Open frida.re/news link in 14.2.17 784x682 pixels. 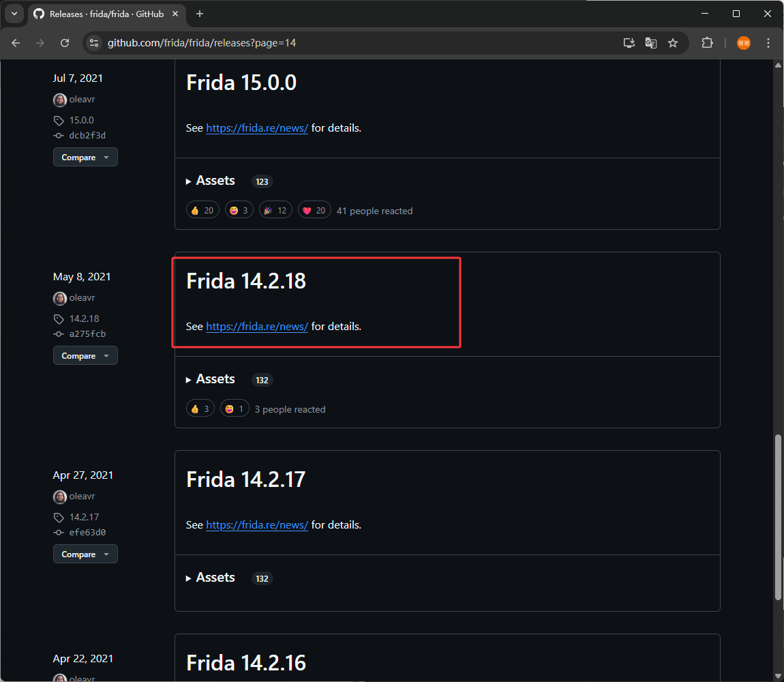(x=257, y=525)
